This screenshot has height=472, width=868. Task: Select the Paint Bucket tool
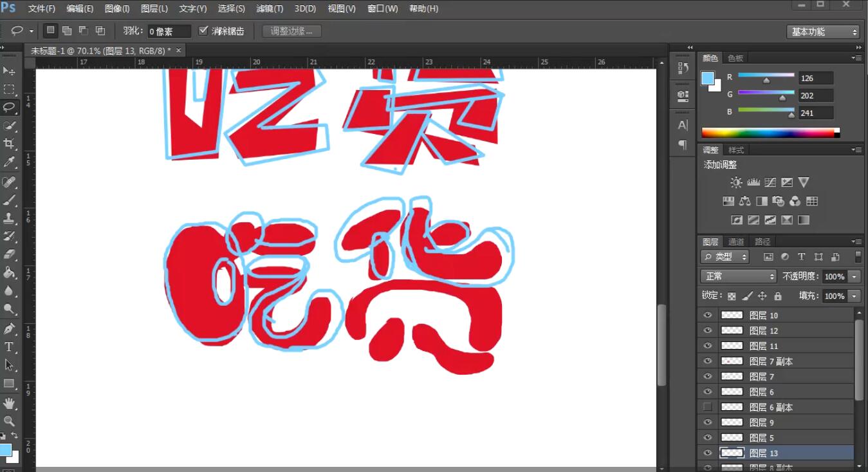[9, 272]
